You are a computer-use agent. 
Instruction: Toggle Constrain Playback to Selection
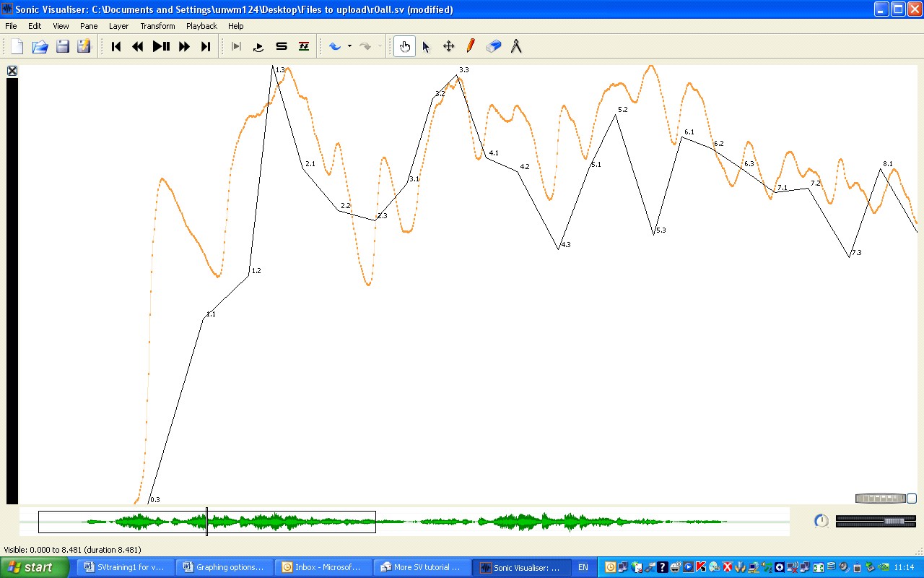point(236,46)
